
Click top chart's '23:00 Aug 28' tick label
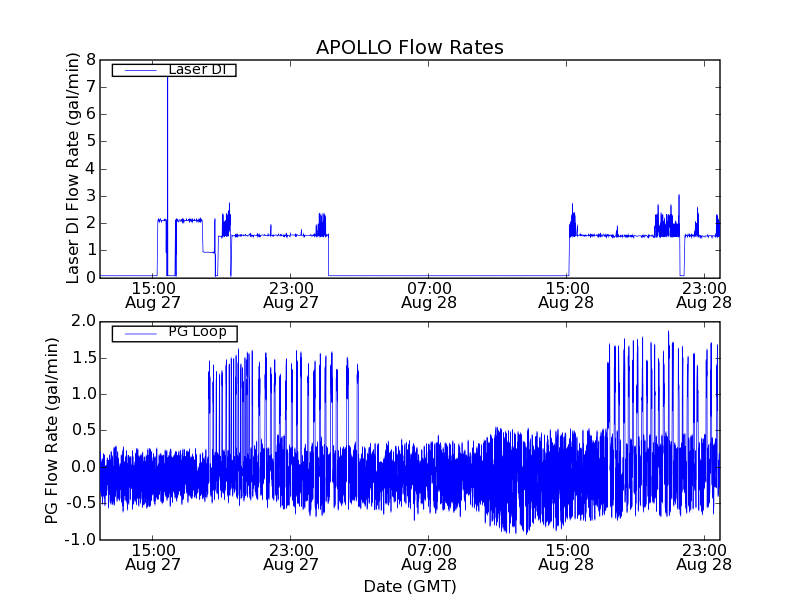point(704,296)
